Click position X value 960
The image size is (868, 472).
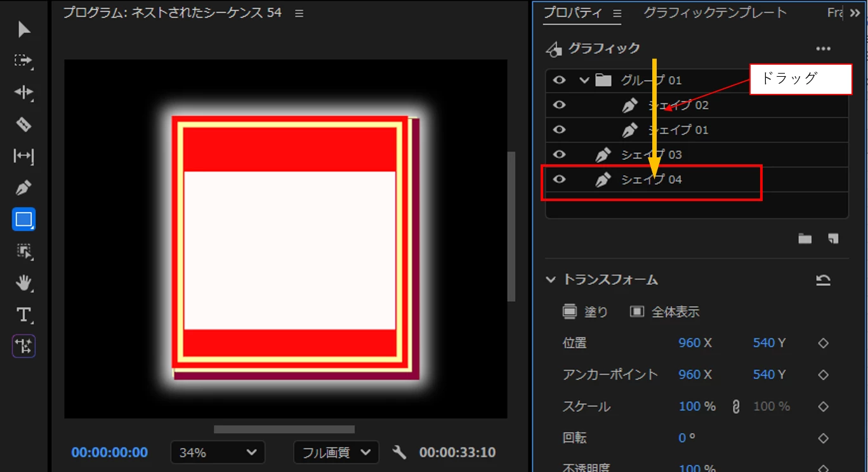pyautogui.click(x=689, y=343)
